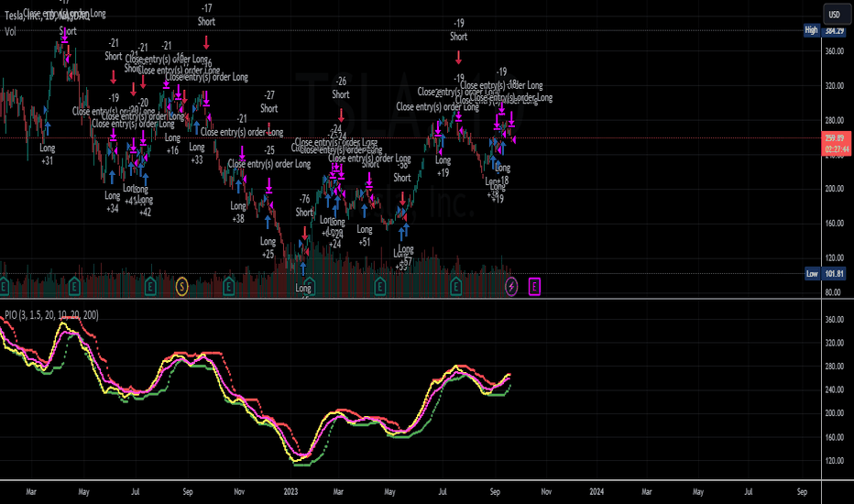Screen dimensions: 854x504
Task: Select the High price label
Action: (x=812, y=30)
